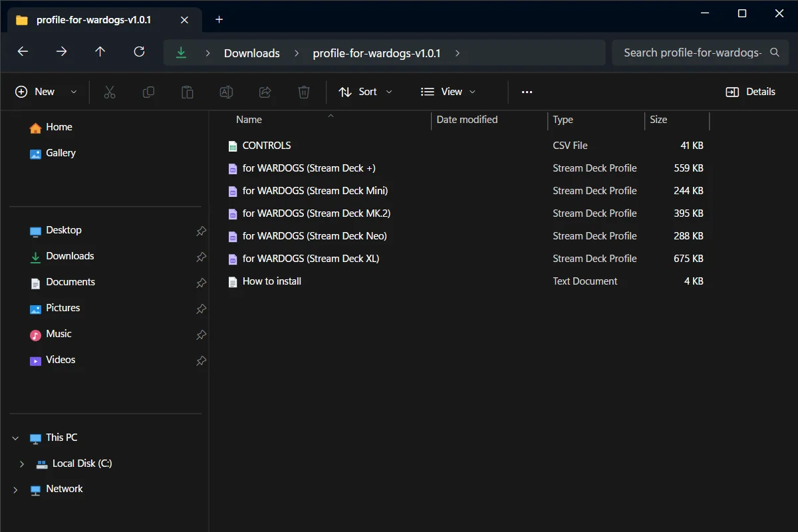This screenshot has height=532, width=798.
Task: Click the Copy icon in toolbar
Action: pyautogui.click(x=149, y=92)
